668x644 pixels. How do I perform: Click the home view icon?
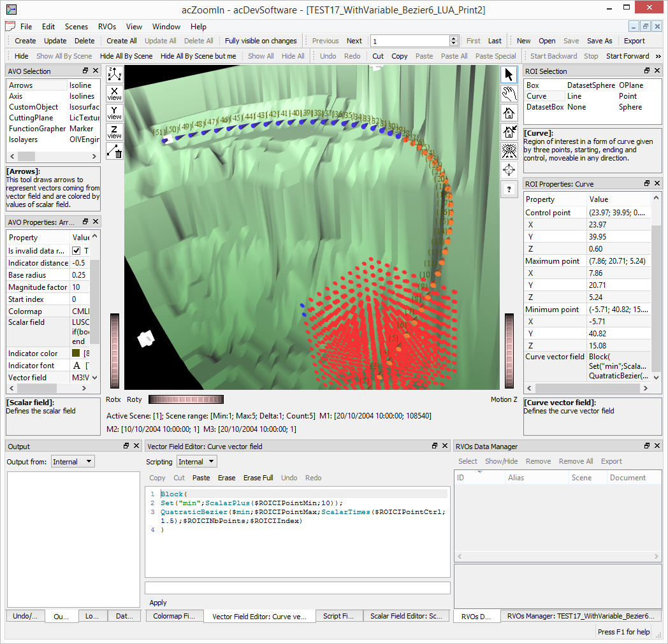(509, 113)
